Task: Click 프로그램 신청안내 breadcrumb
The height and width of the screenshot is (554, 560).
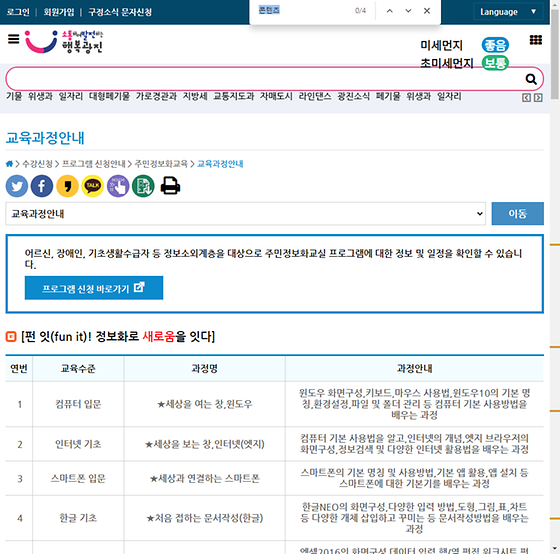Action: 94,164
